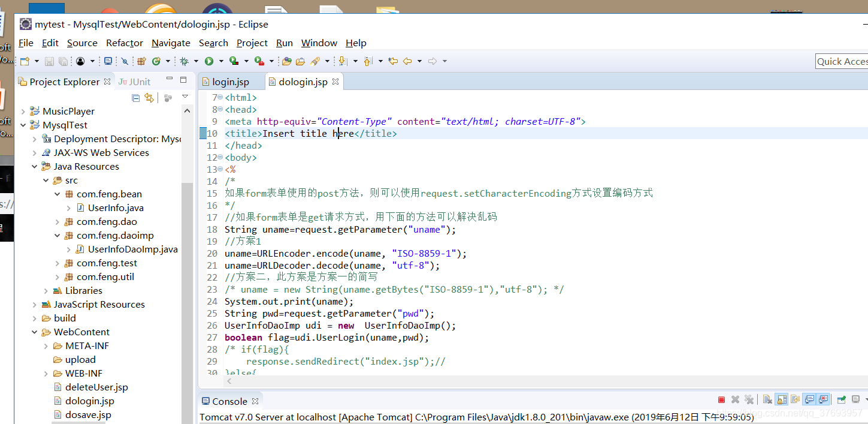Open the Console tab

[x=229, y=401]
